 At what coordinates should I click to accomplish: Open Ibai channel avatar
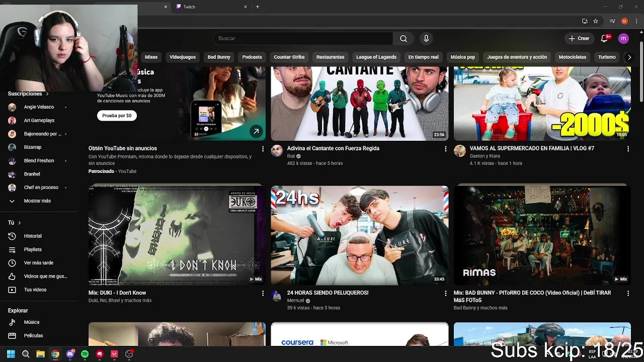[277, 151]
